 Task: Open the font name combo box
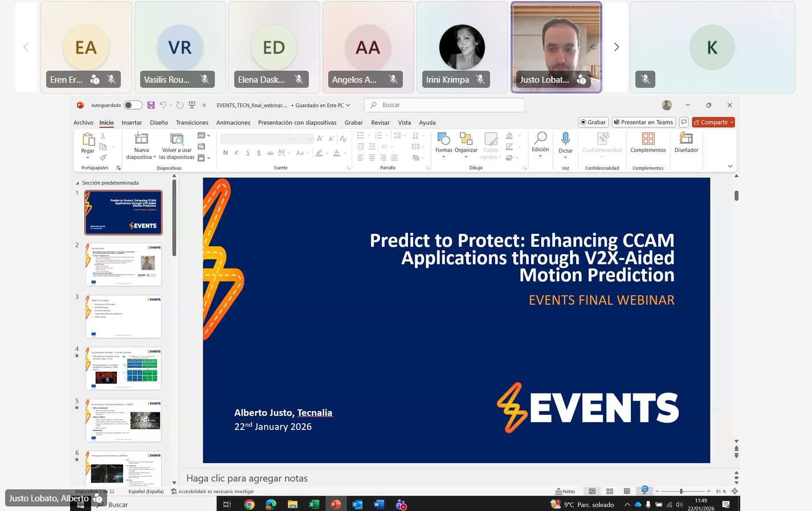[x=257, y=139]
